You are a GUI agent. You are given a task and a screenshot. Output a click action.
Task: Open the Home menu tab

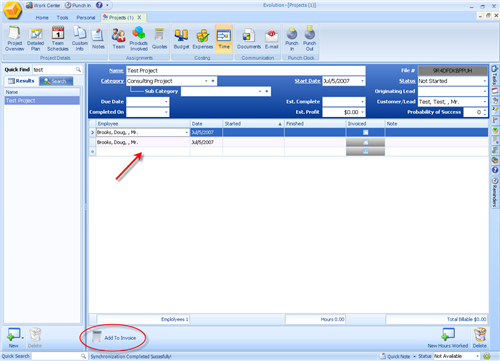[x=42, y=17]
